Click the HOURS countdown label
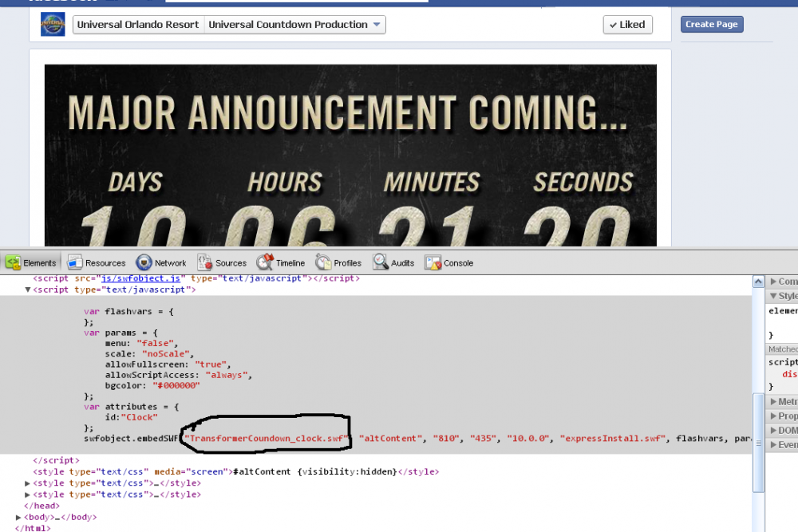The width and height of the screenshot is (798, 532). click(x=285, y=182)
